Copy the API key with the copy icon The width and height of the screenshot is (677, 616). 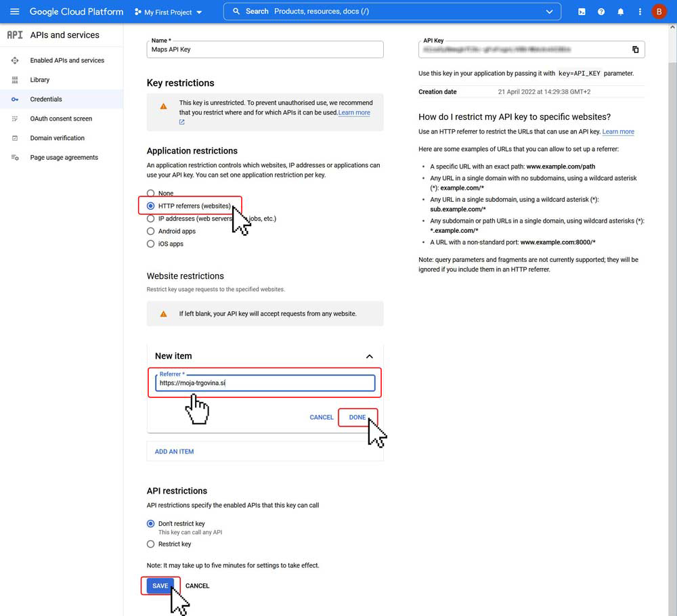[635, 49]
